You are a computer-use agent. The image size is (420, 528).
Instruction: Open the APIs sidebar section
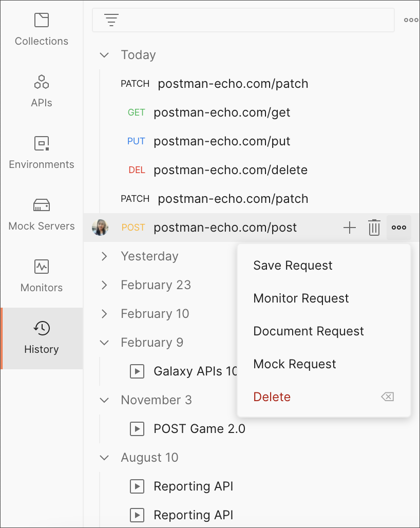point(42,91)
